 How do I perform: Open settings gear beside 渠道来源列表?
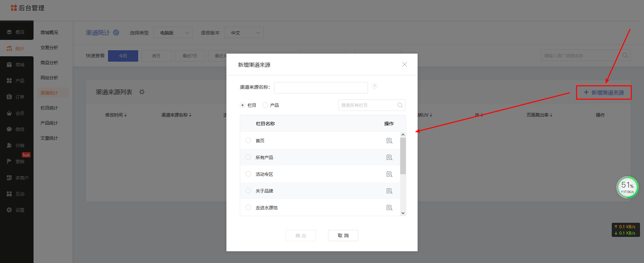142,92
